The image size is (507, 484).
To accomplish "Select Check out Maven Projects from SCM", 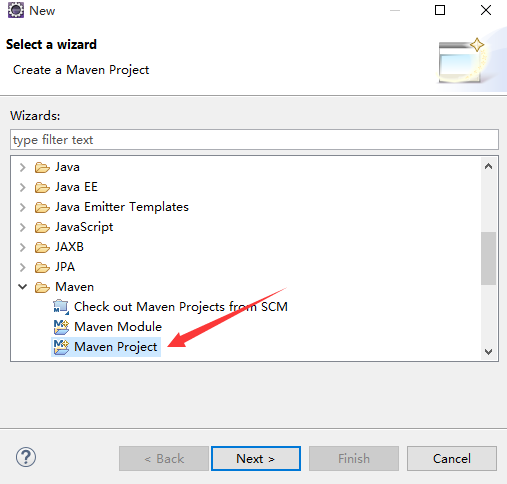I will [181, 307].
